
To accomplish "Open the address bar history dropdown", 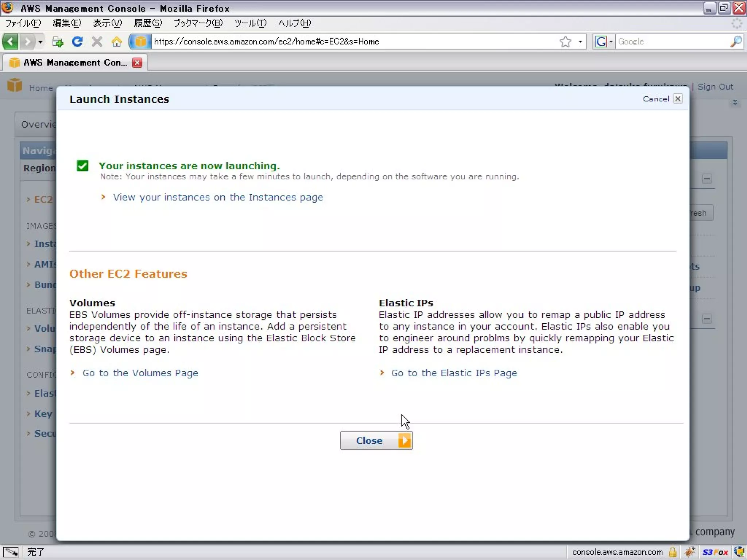I will click(x=580, y=42).
